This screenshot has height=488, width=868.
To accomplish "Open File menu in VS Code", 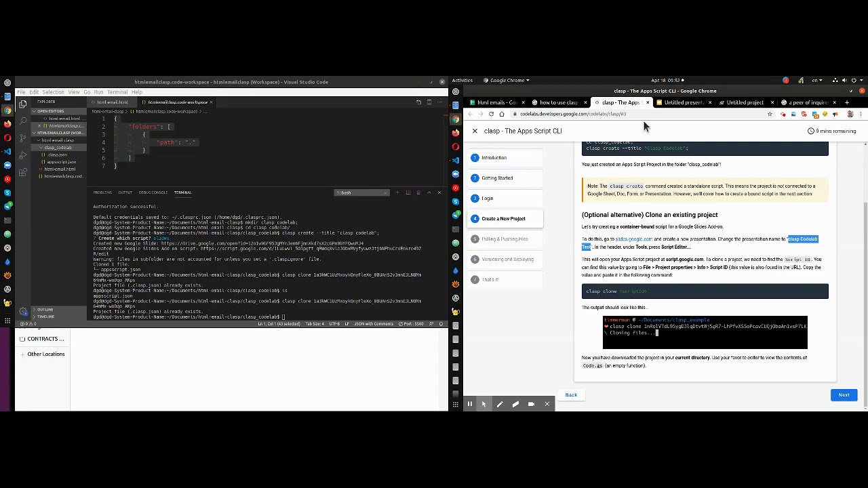I will 22,92.
